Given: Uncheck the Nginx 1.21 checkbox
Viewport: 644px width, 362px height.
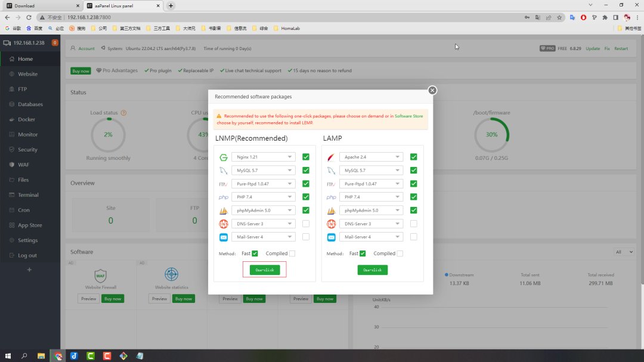Looking at the screenshot, I should [x=305, y=157].
